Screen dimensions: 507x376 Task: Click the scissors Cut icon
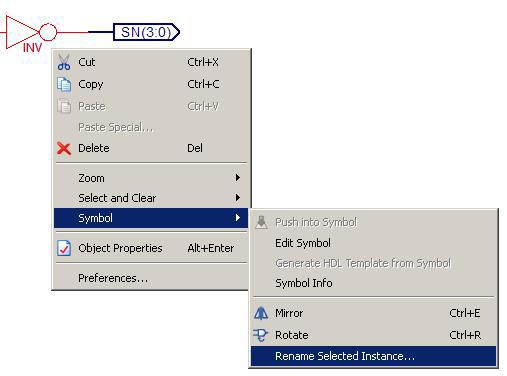click(x=64, y=62)
